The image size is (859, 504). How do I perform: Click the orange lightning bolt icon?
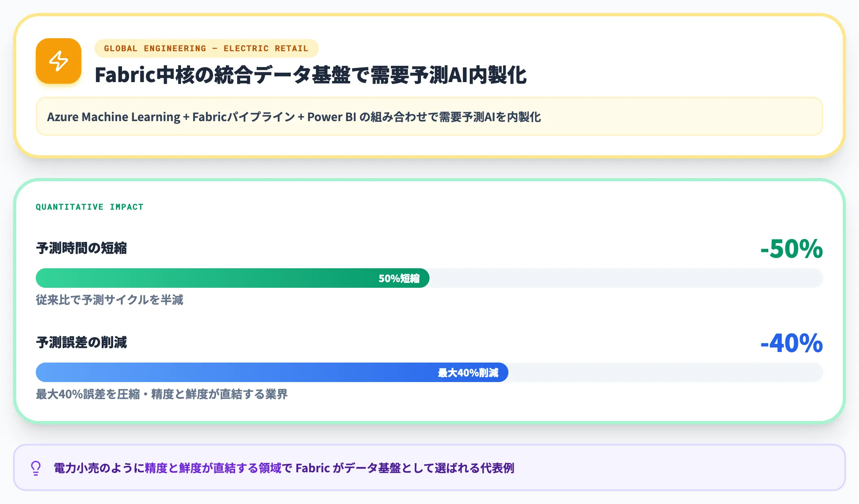click(59, 61)
